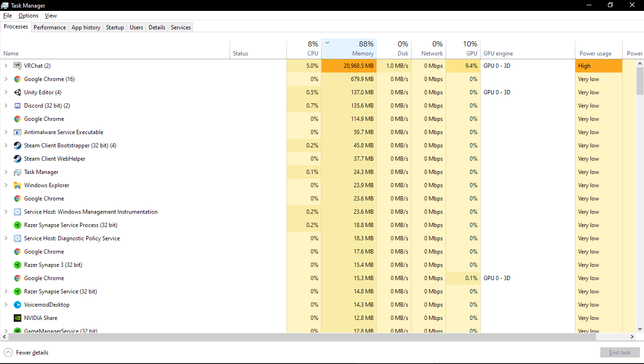Sort by the Power usage column header

point(599,49)
